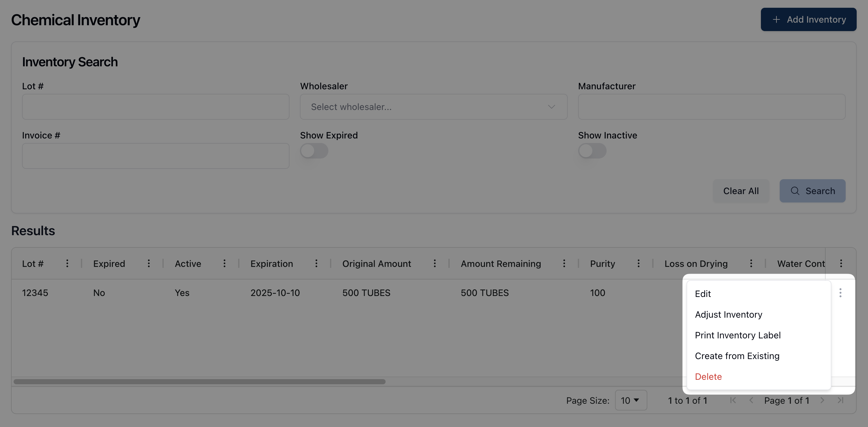Pick Print Inventory Label menu entry

738,335
